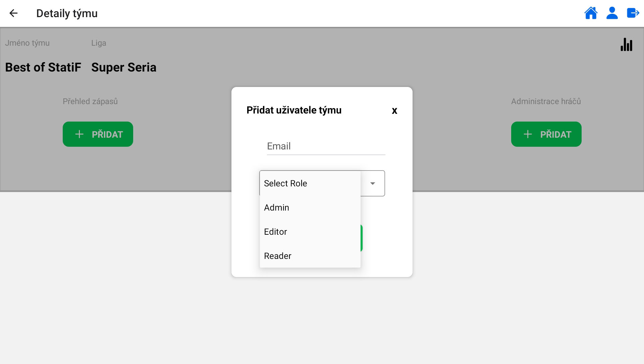The height and width of the screenshot is (364, 644).
Task: Click green submit button behind role list
Action: [x=362, y=238]
